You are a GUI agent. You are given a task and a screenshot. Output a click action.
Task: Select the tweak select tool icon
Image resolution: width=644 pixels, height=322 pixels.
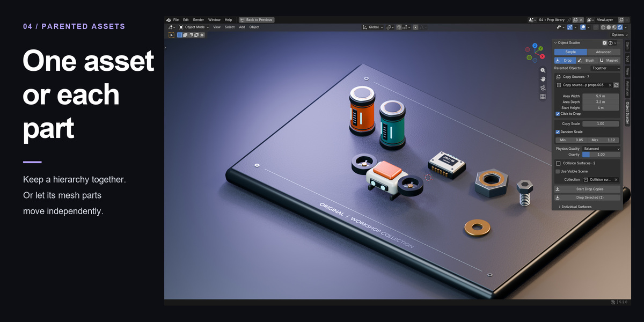(x=172, y=35)
